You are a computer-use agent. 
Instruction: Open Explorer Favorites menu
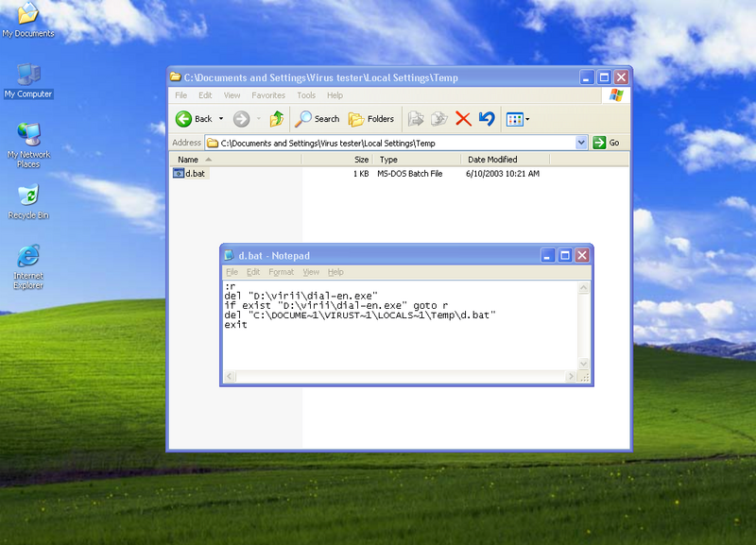click(268, 95)
